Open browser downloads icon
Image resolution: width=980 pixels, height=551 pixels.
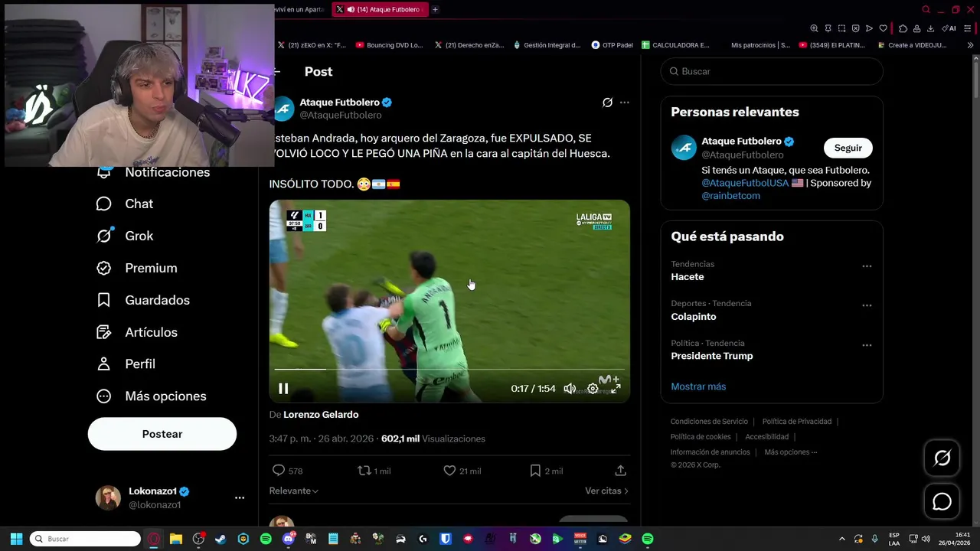pyautogui.click(x=930, y=28)
